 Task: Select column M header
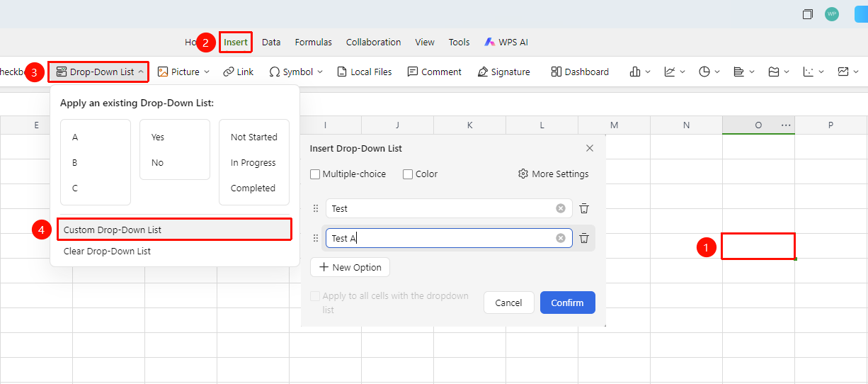click(x=614, y=125)
